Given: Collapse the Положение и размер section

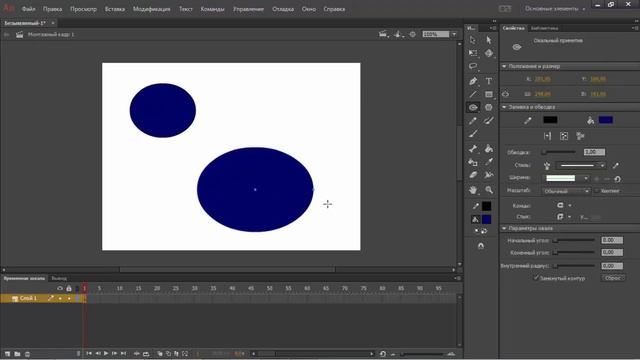Looking at the screenshot, I should (504, 66).
